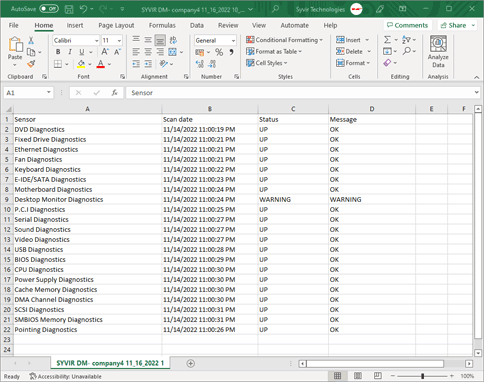Add a new sheet
The height and width of the screenshot is (382, 484).
[191, 363]
